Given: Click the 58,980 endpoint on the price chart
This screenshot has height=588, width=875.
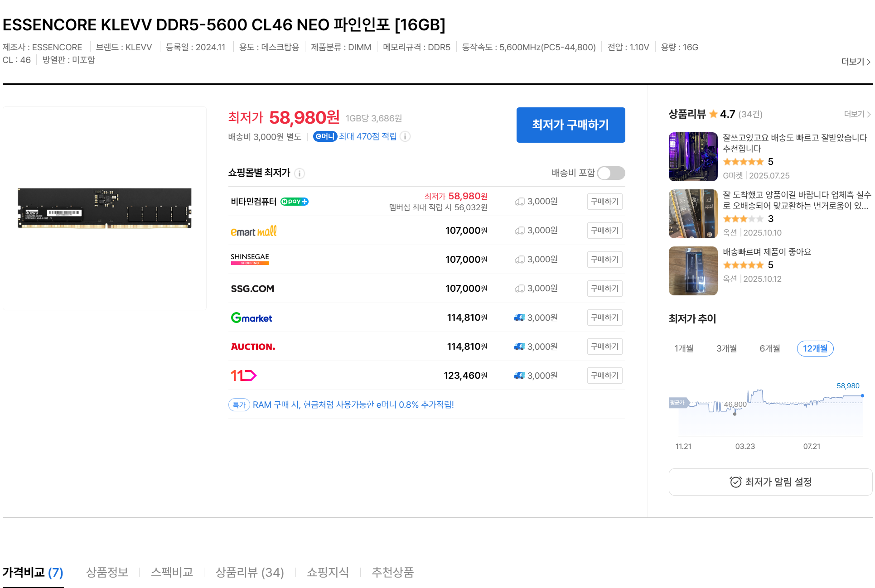Looking at the screenshot, I should coord(862,396).
